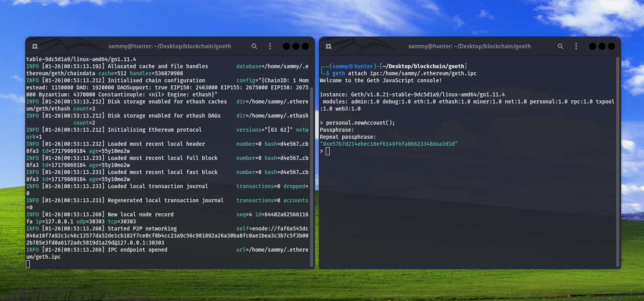Click the left terminal vertical scrollbar

pyautogui.click(x=312, y=176)
